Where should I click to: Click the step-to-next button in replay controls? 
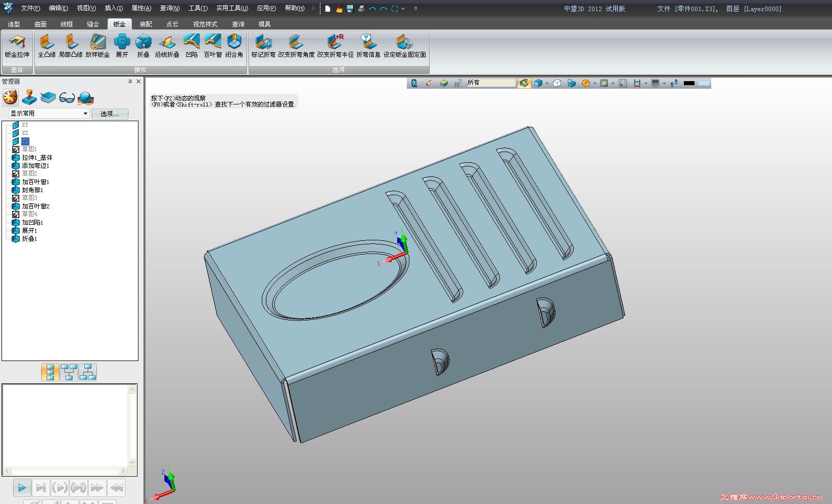41,488
